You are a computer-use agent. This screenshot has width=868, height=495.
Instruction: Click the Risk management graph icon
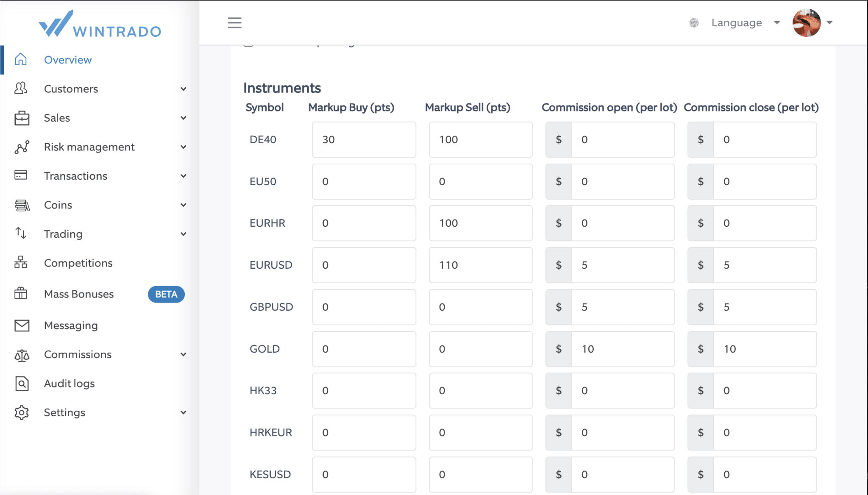click(x=22, y=147)
